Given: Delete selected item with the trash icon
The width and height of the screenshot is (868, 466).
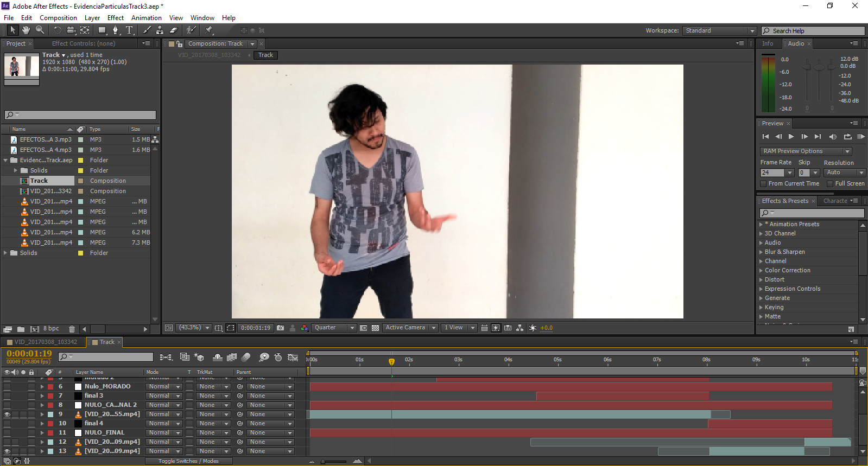Looking at the screenshot, I should point(72,329).
